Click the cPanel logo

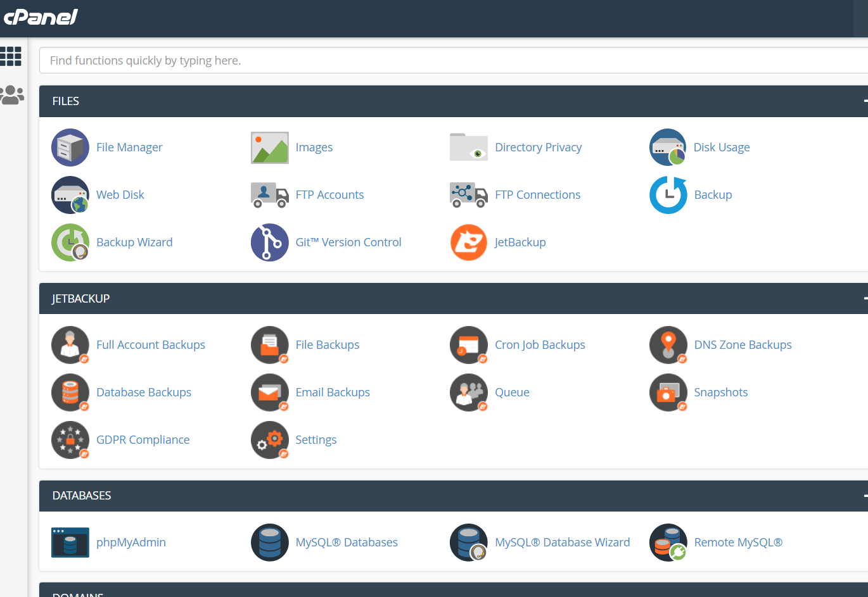[41, 17]
